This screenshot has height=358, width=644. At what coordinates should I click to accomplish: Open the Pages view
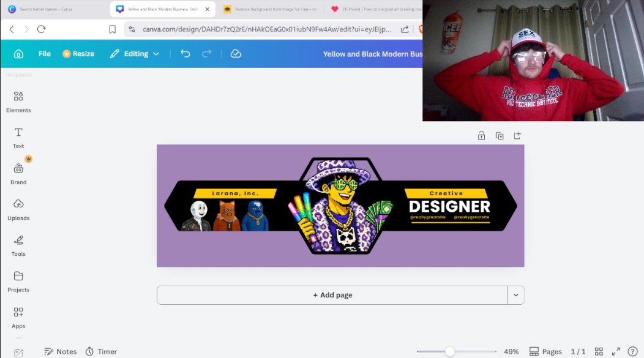coord(545,351)
